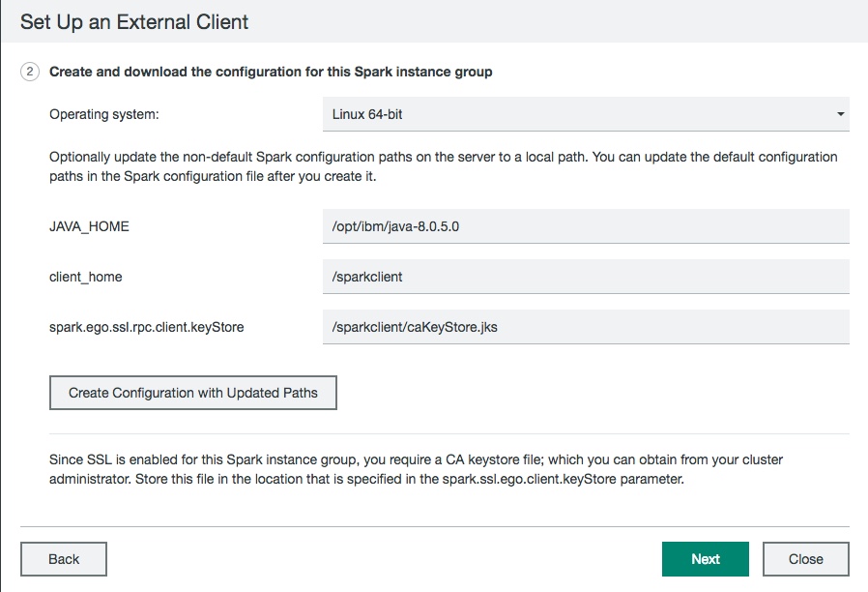Proceed with the green Next button
Viewport: 868px width, 592px height.
tap(706, 559)
